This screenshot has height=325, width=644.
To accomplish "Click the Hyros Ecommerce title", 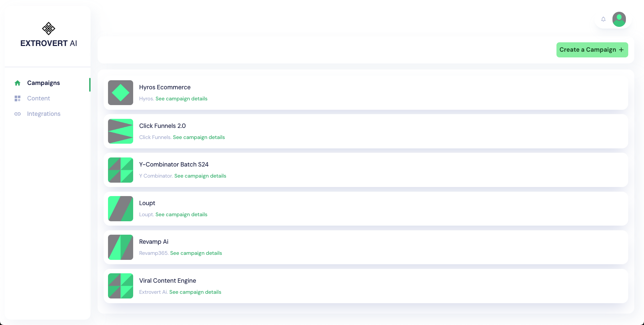I will (x=165, y=87).
